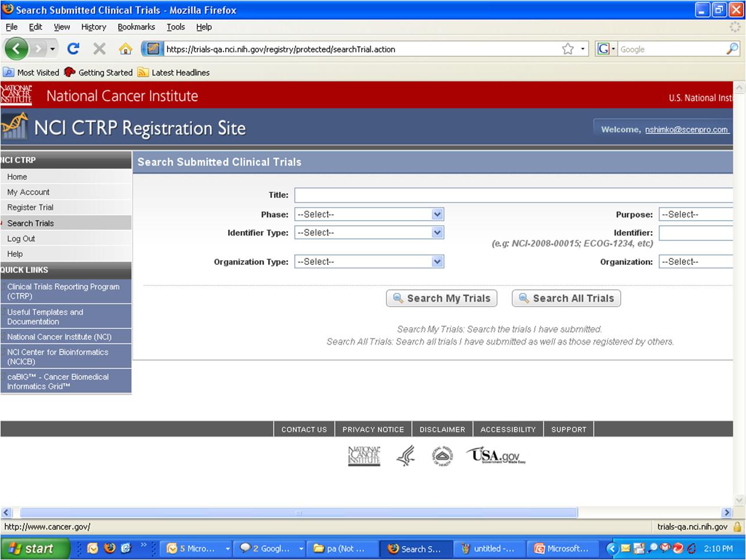
Task: Open the File menu
Action: tap(12, 27)
